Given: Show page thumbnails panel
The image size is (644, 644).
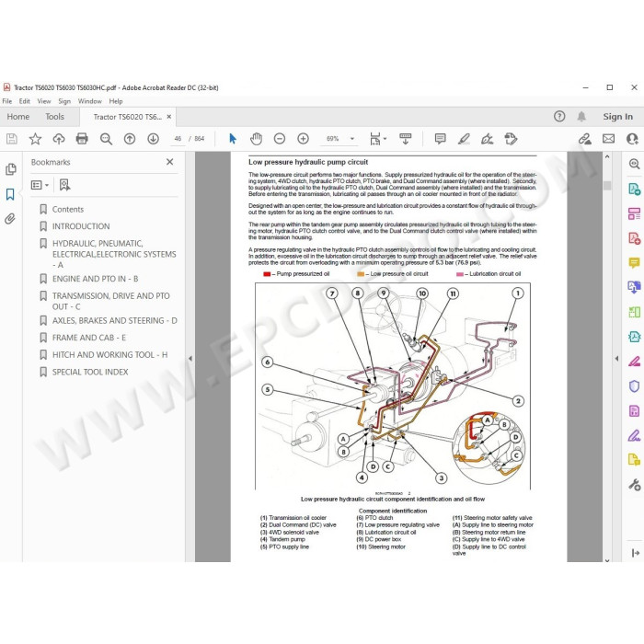Looking at the screenshot, I should coord(11,169).
